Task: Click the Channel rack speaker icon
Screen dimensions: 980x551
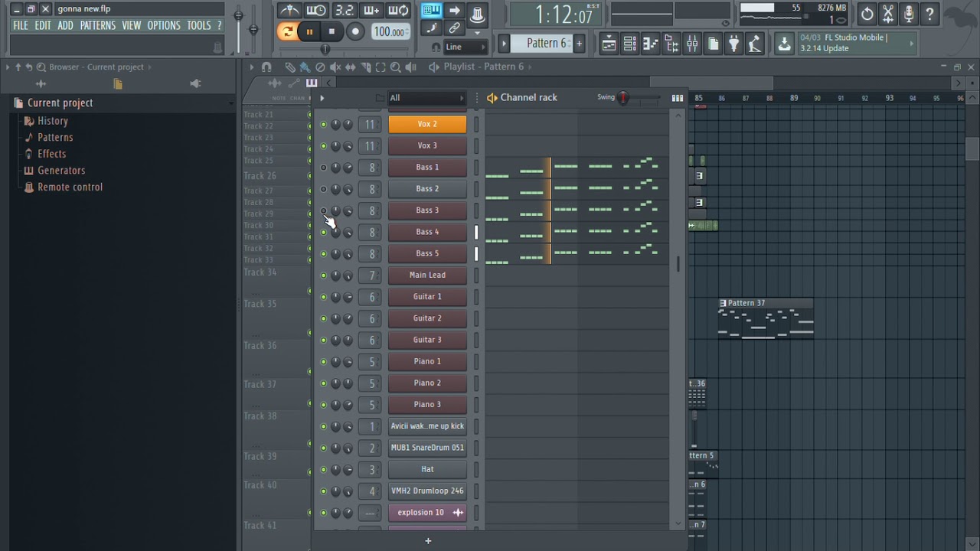Action: point(492,98)
